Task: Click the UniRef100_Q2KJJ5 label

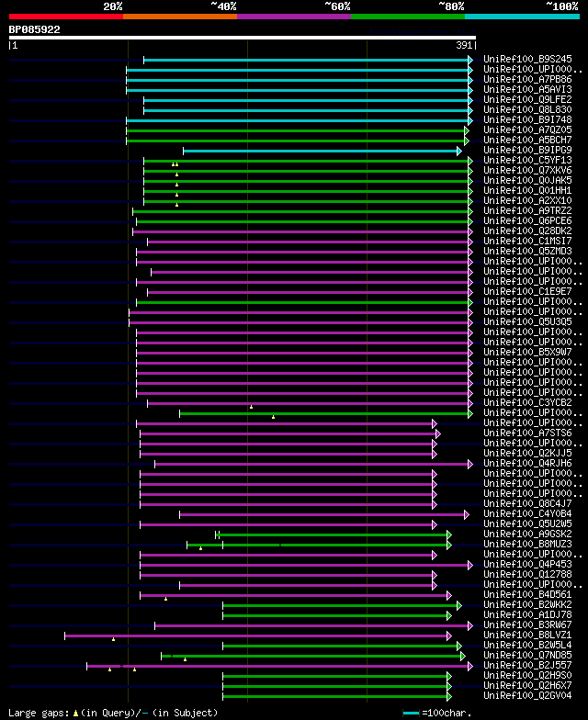Action: click(527, 454)
